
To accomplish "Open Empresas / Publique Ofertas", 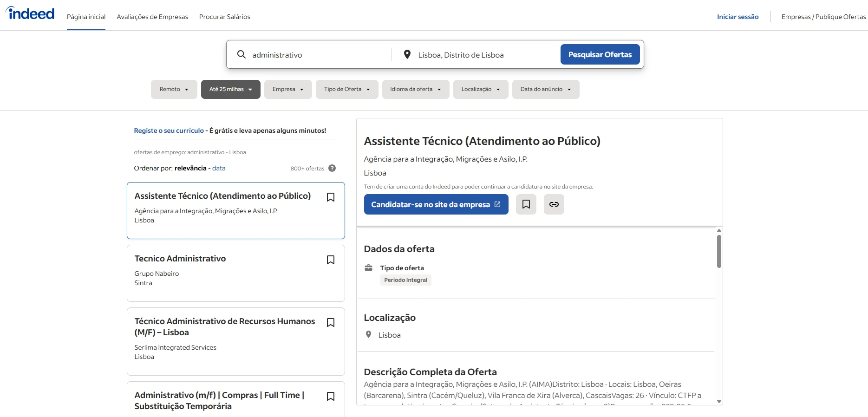I will point(823,17).
